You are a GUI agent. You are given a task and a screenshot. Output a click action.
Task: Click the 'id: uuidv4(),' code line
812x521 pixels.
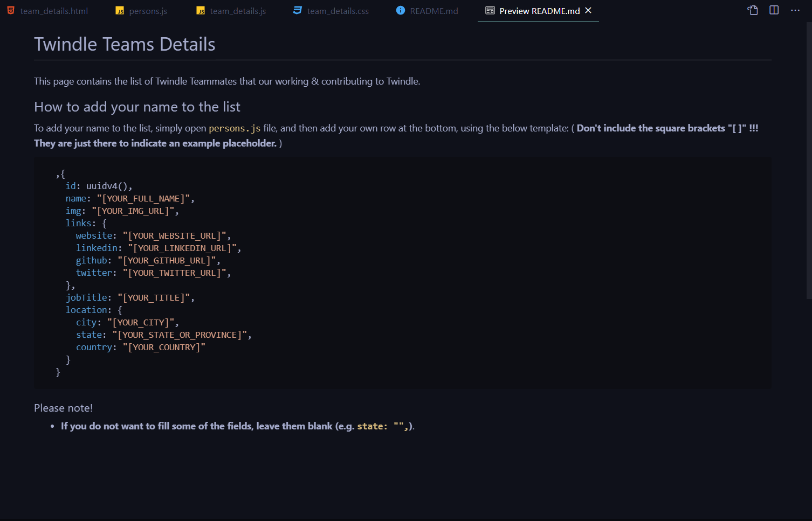click(99, 186)
